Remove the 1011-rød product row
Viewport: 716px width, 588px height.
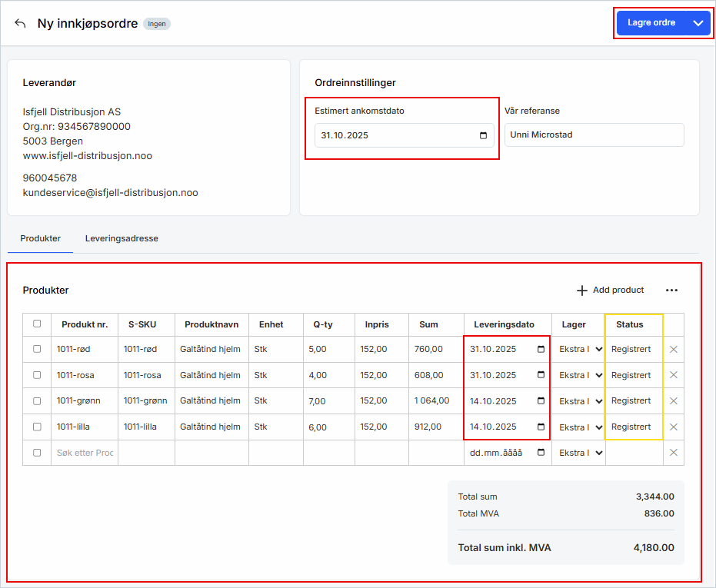[674, 350]
